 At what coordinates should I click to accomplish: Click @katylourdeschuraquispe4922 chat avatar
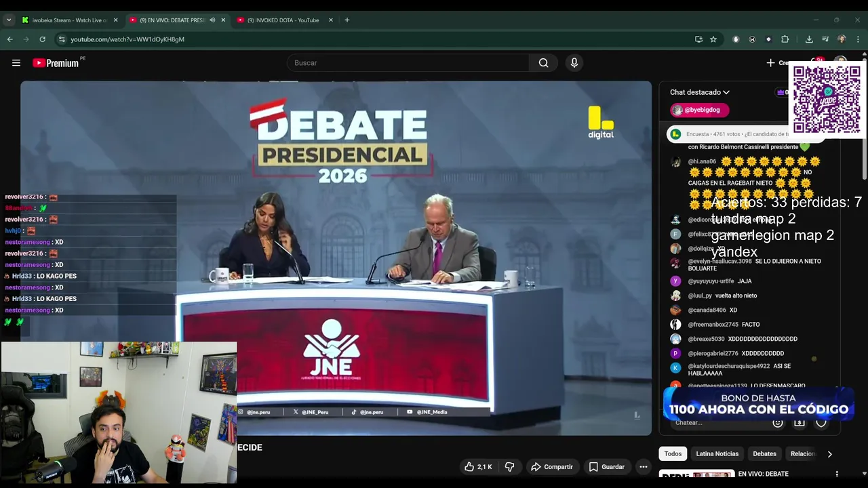675,368
